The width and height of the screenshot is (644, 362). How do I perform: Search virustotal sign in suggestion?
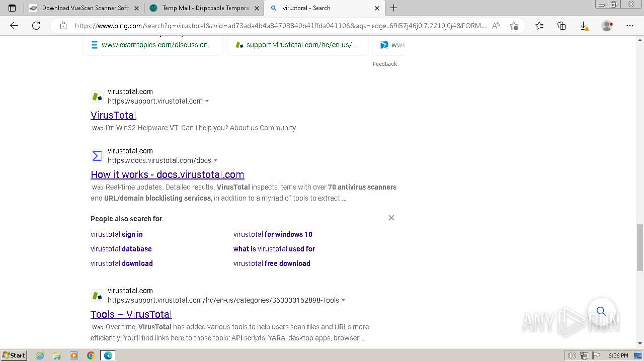coord(117,234)
